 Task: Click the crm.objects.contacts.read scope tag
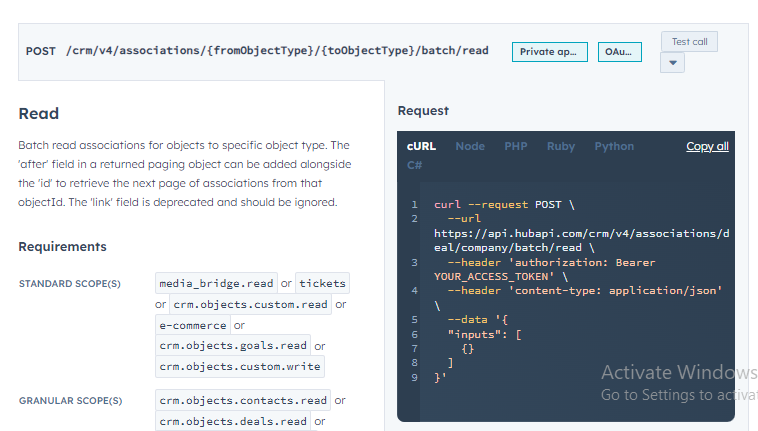[243, 400]
